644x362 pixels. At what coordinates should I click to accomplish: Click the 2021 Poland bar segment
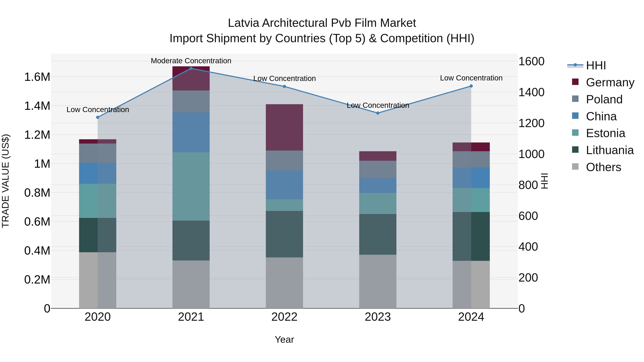(x=191, y=101)
